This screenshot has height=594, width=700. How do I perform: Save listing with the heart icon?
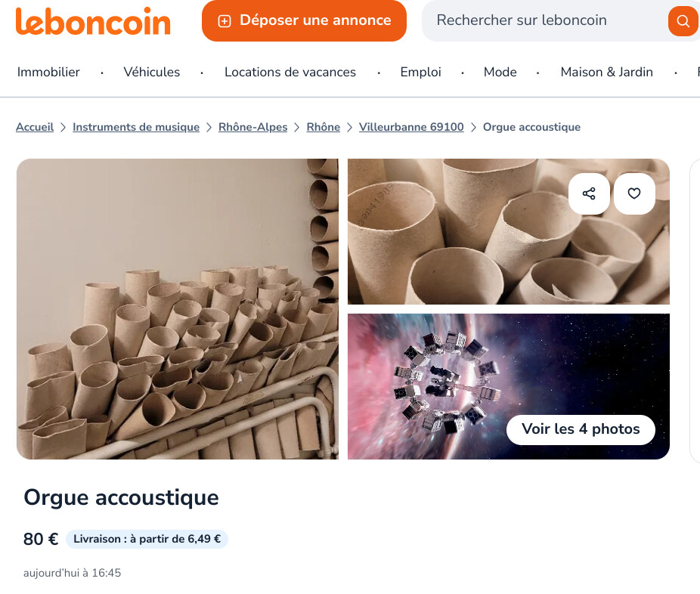coord(634,193)
